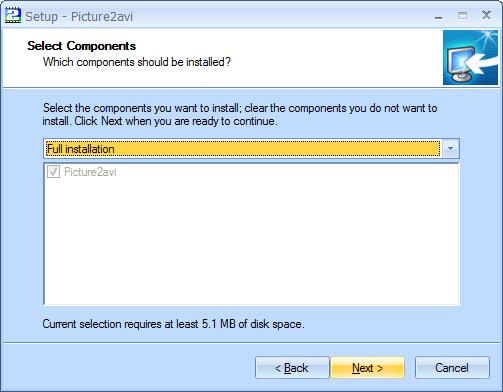Click the 'Which components should be installed?' text
This screenshot has width=503, height=392.
[x=137, y=62]
